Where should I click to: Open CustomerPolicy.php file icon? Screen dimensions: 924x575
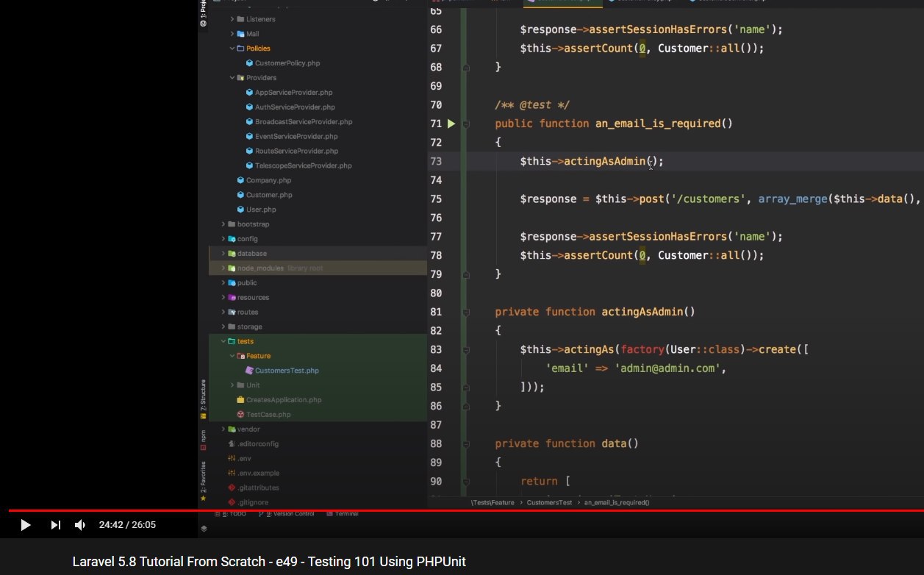pyautogui.click(x=249, y=63)
